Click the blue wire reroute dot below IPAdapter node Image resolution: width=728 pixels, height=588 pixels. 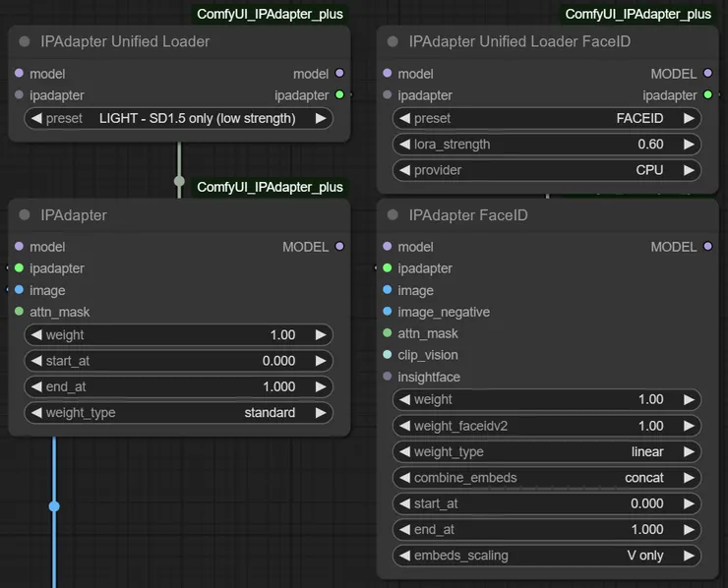[x=54, y=506]
